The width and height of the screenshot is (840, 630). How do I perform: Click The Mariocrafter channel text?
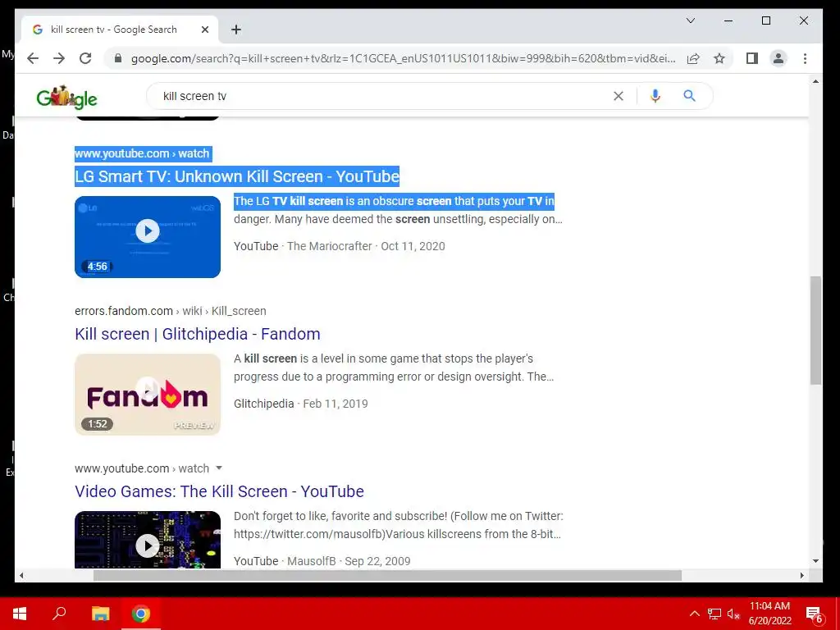[330, 246]
